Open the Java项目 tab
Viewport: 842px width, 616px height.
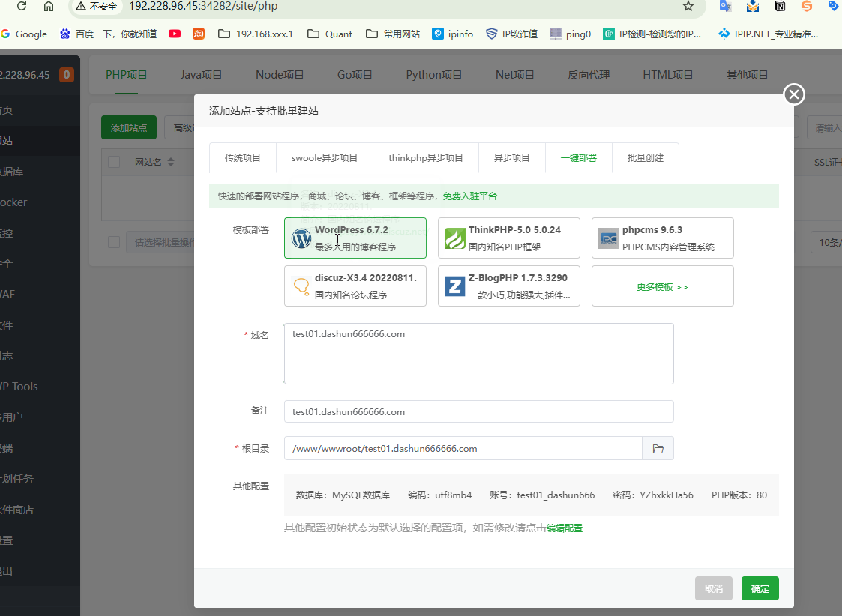click(x=202, y=75)
